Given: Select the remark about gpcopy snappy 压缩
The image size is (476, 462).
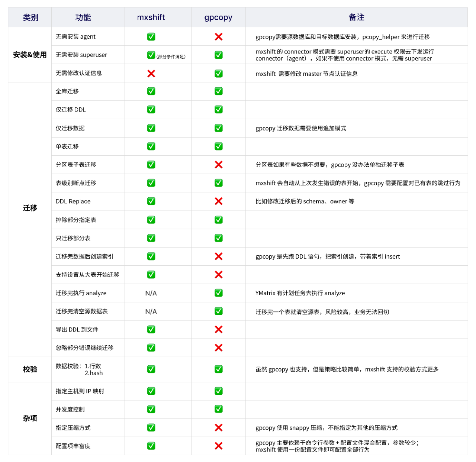Looking at the screenshot, I should point(327,428).
